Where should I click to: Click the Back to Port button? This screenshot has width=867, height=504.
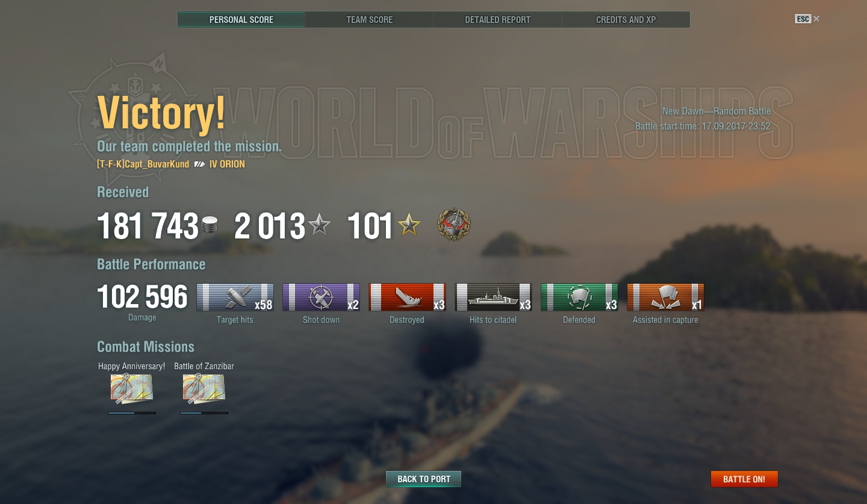click(x=424, y=479)
